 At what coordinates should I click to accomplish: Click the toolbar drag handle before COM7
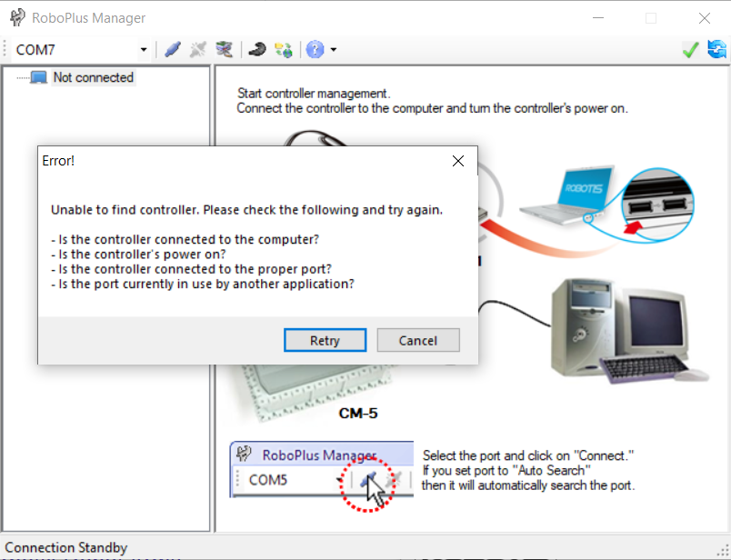[7, 50]
